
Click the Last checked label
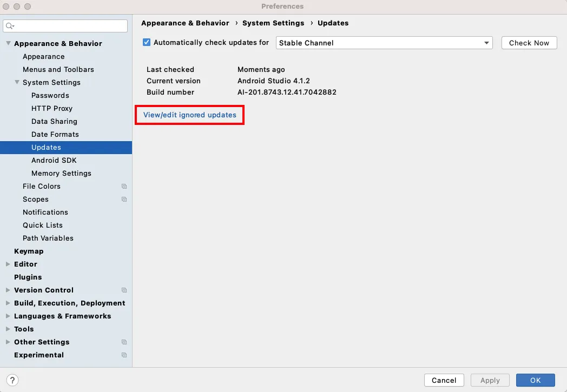point(170,69)
